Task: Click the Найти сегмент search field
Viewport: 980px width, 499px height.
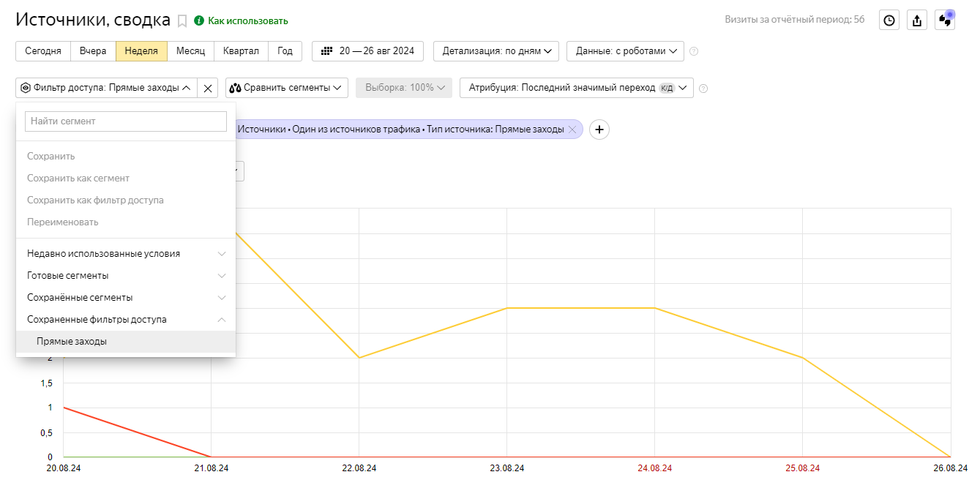Action: 126,121
